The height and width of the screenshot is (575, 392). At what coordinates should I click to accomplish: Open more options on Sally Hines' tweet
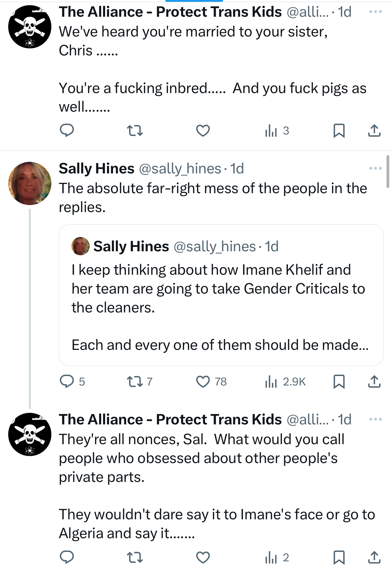[x=376, y=168]
